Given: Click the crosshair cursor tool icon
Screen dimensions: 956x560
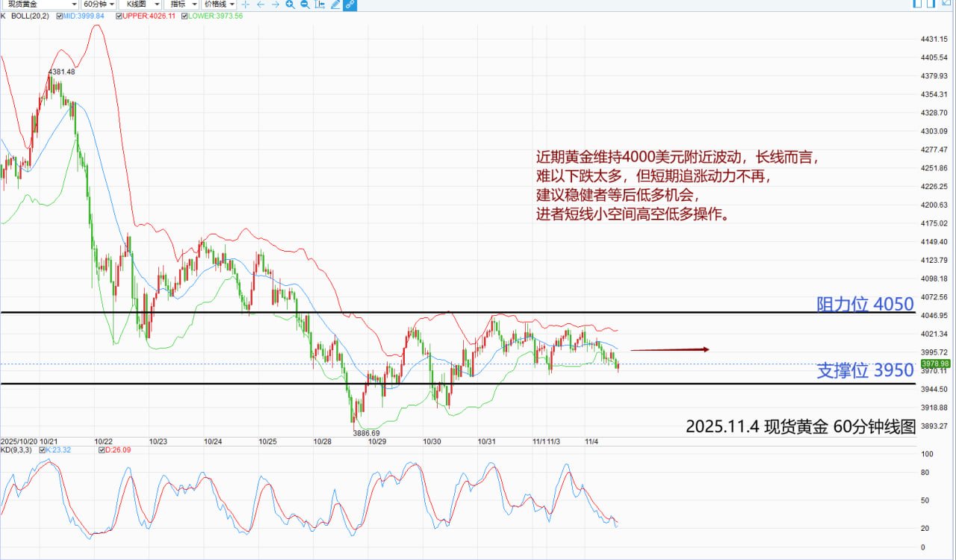Looking at the screenshot, I should pos(245,4).
